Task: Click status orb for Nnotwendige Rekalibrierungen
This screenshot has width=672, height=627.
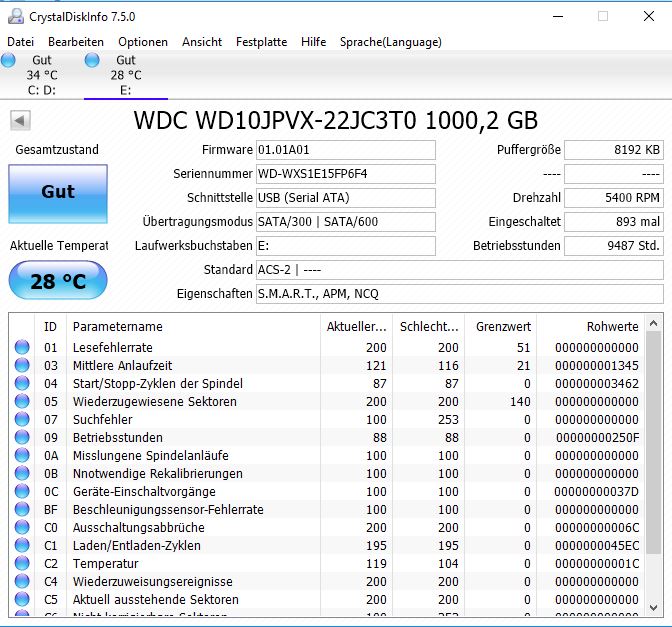Action: pos(22,473)
